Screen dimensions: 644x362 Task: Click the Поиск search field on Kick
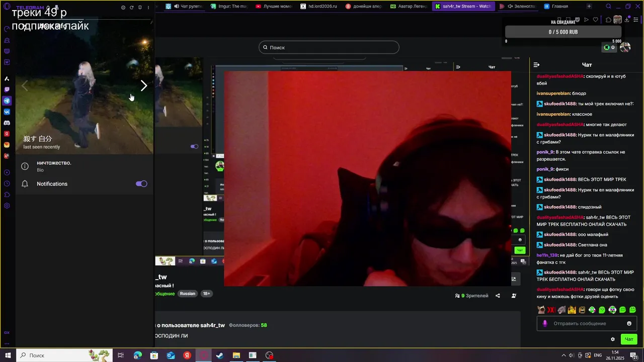click(x=329, y=47)
